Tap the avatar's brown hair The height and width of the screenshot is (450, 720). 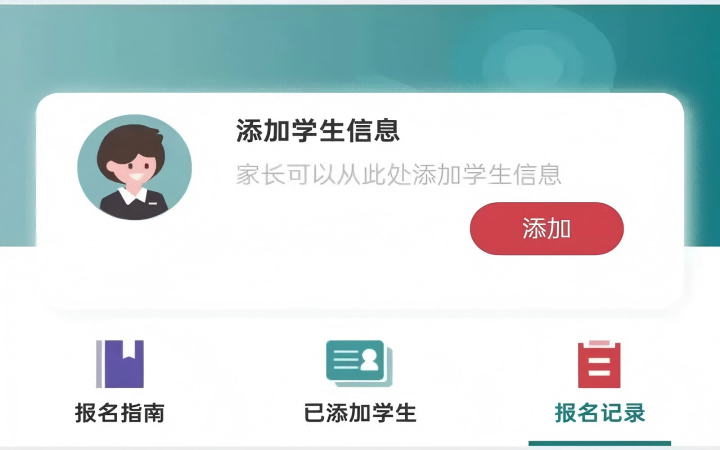point(131,145)
